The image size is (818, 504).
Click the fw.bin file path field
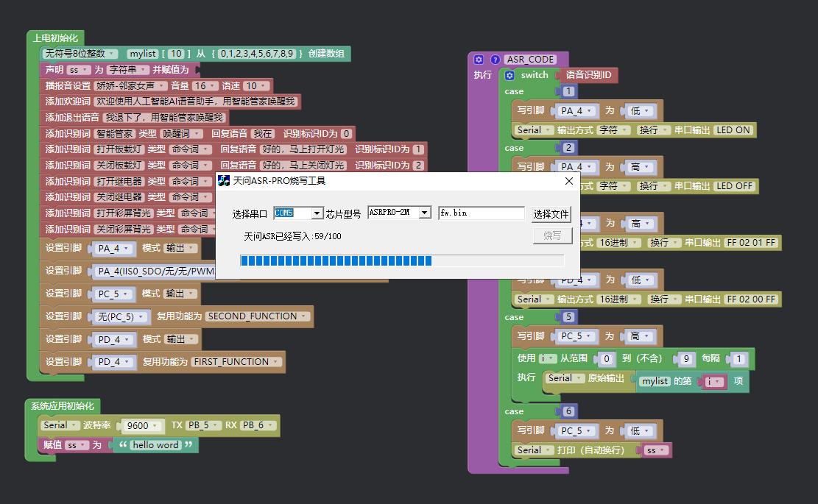click(482, 213)
